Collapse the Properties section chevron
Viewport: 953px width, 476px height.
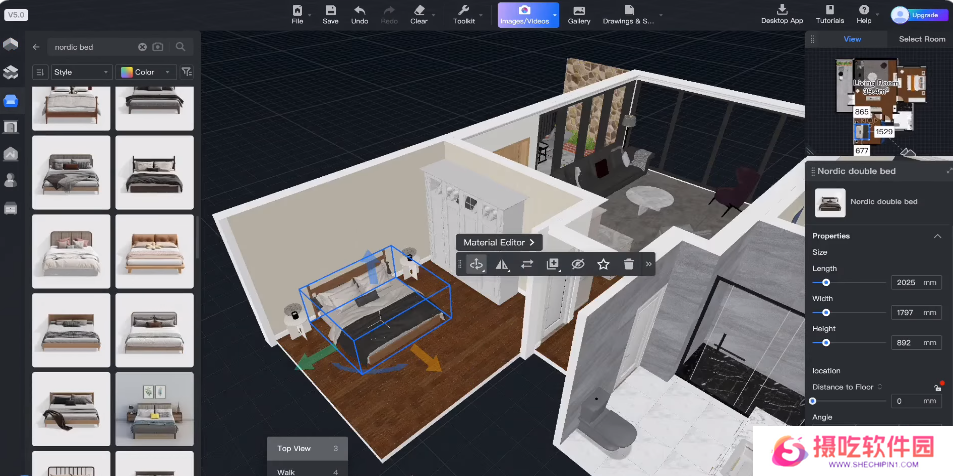[x=937, y=236]
